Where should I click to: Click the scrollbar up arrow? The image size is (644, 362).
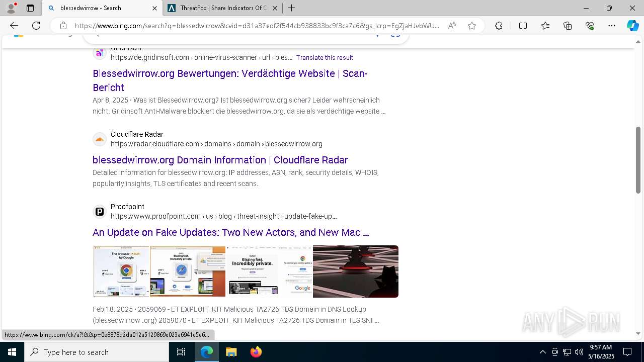click(638, 42)
